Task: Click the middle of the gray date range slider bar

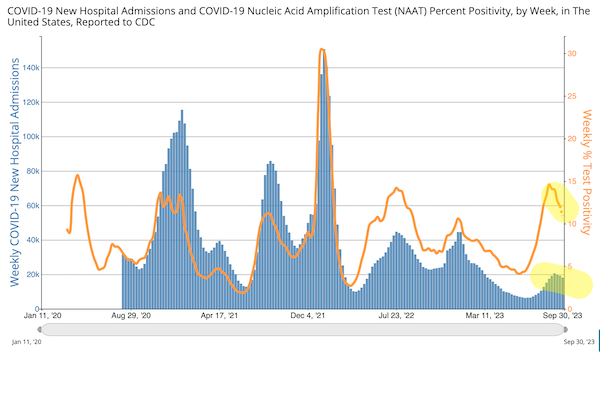Action: pos(303,329)
